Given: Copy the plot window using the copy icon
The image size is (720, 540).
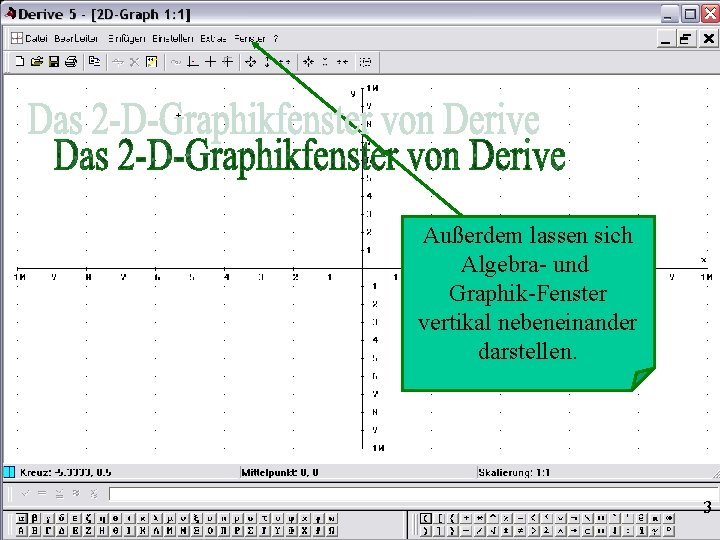Looking at the screenshot, I should 95,62.
